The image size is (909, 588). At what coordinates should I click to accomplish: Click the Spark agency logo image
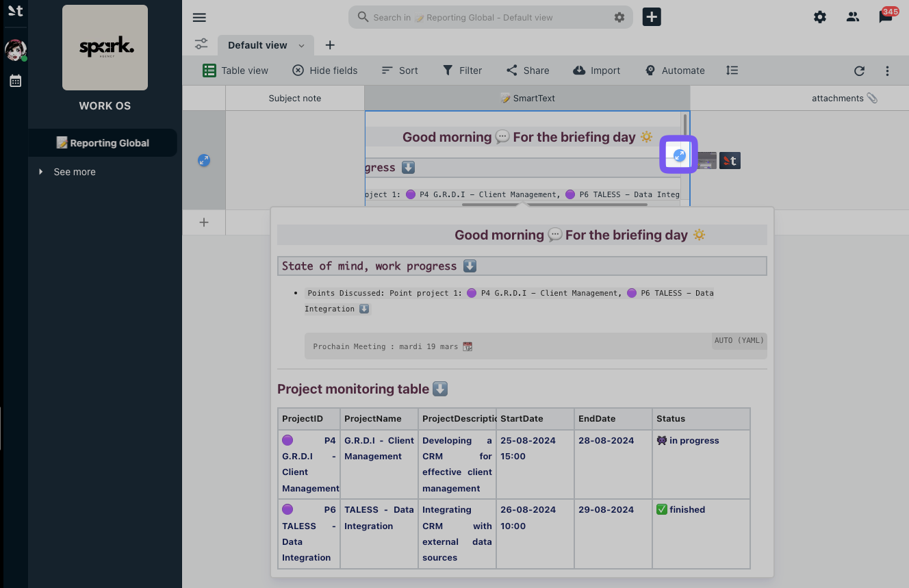105,48
